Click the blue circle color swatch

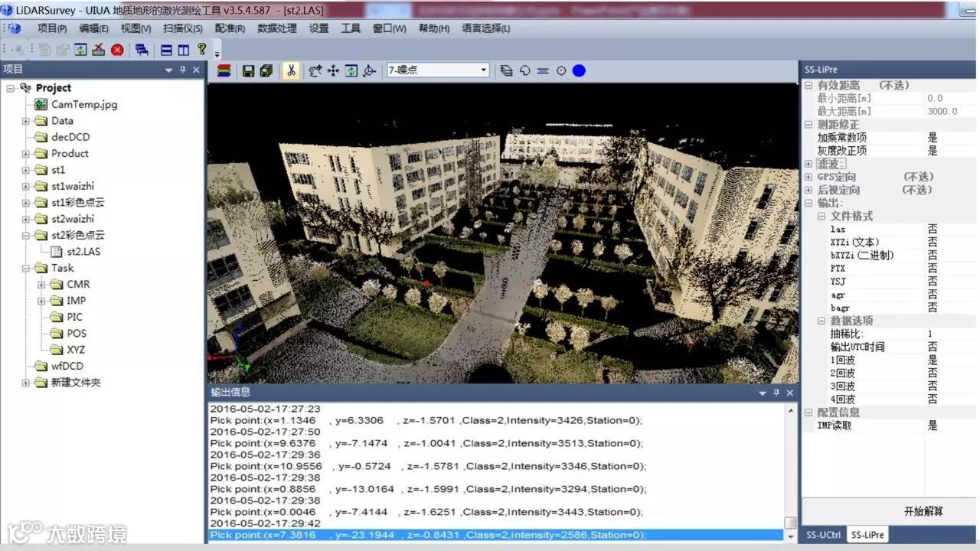[579, 70]
